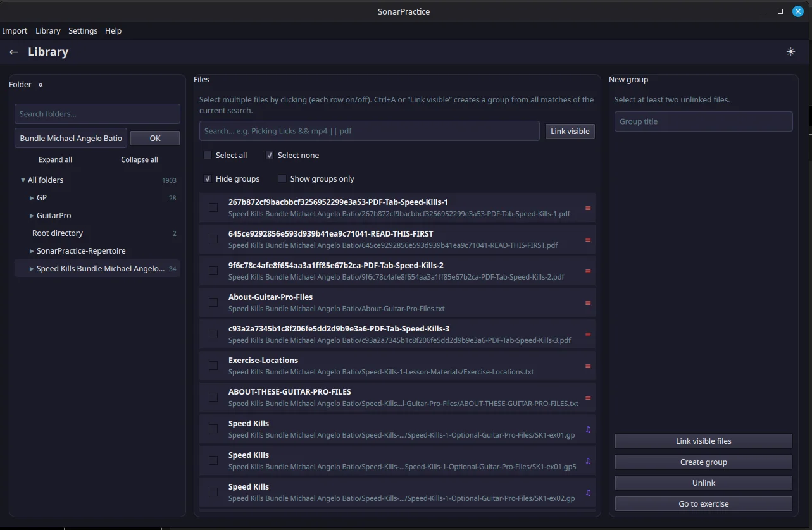Expand the GP folder arrow
Screen dimensions: 812x530
click(32, 198)
